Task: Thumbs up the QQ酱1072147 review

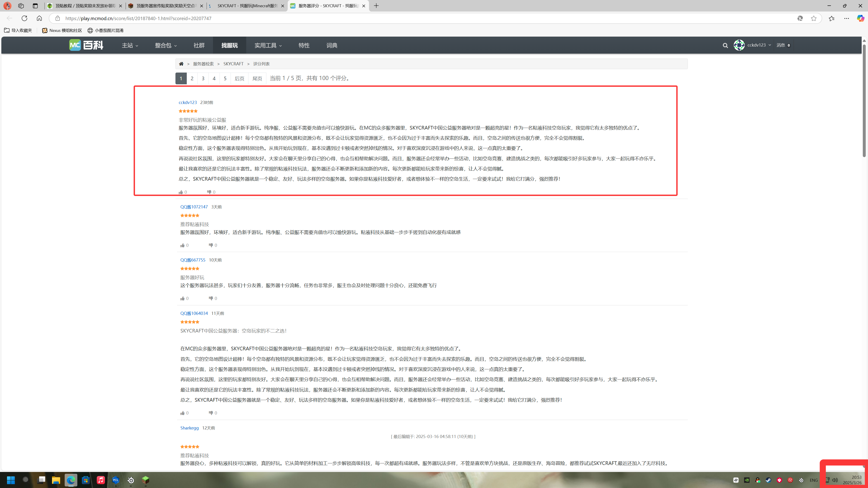Action: 182,245
